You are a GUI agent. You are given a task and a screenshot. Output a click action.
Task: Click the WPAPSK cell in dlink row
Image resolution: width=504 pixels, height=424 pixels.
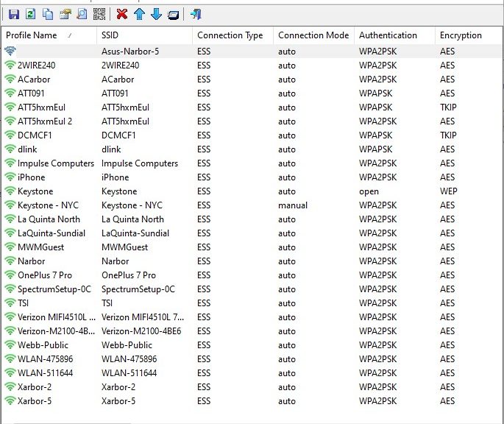click(376, 149)
